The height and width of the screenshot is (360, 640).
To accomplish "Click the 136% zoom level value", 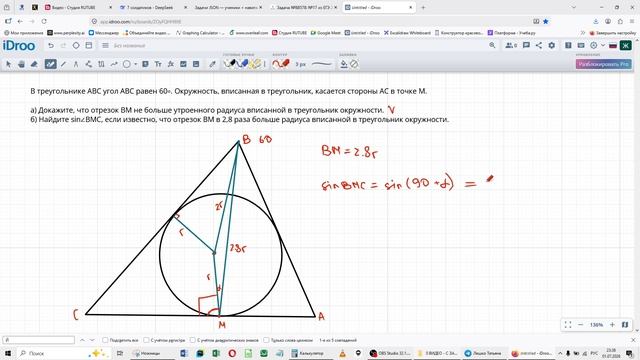I will pyautogui.click(x=596, y=325).
